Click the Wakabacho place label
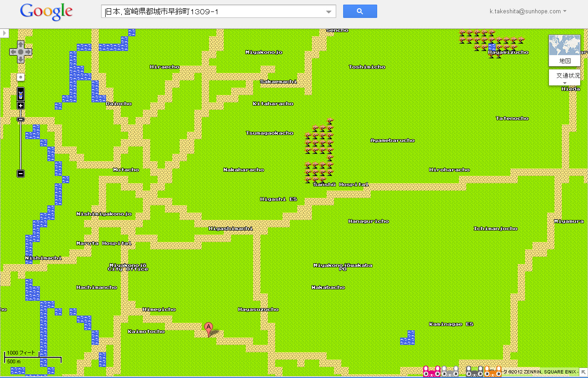The image size is (588, 378). (328, 288)
